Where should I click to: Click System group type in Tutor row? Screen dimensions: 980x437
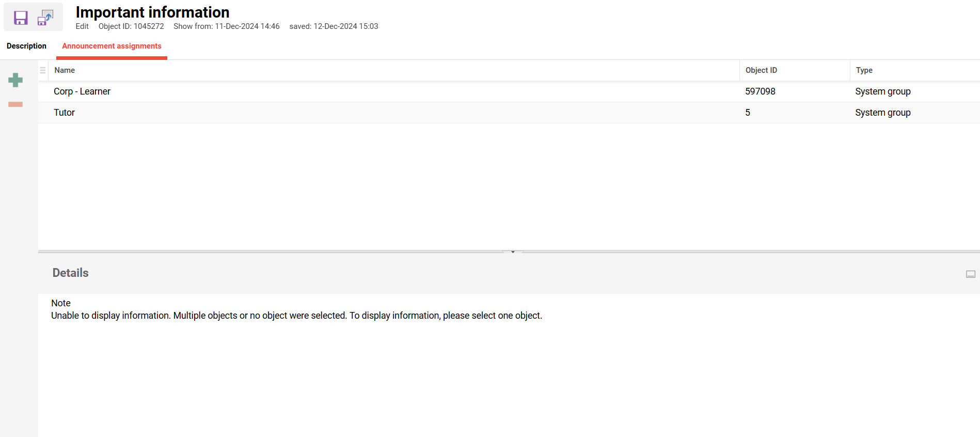(882, 113)
